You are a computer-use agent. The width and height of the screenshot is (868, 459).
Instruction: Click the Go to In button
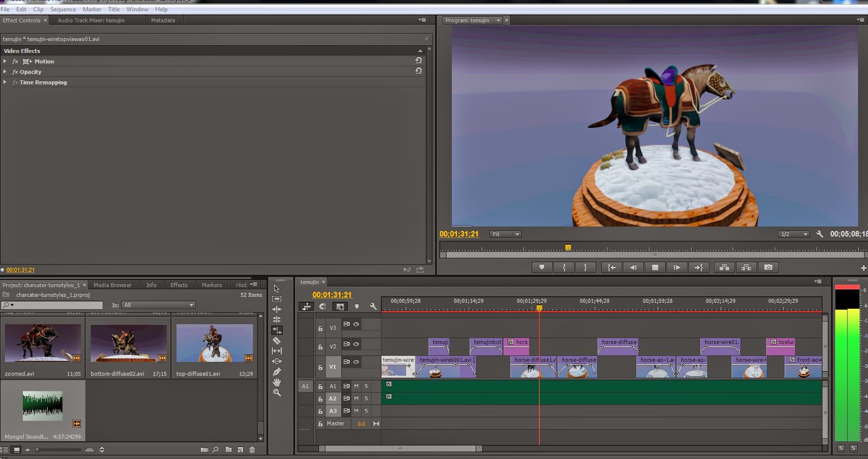tap(611, 267)
